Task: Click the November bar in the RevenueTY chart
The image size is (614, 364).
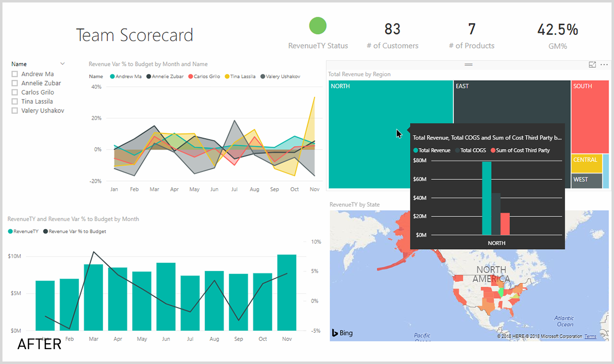Action: click(287, 292)
